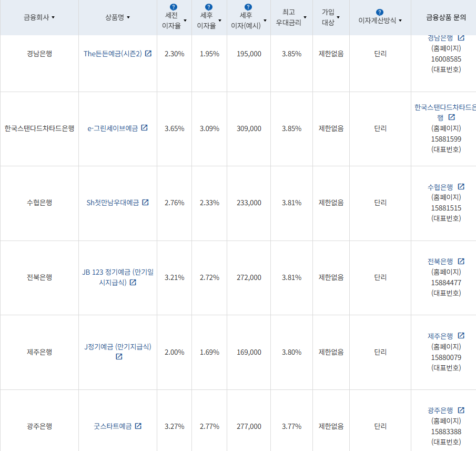Visit 제주은행 homepage link in 금융상품 문의
This screenshot has height=451, width=476.
(x=440, y=336)
